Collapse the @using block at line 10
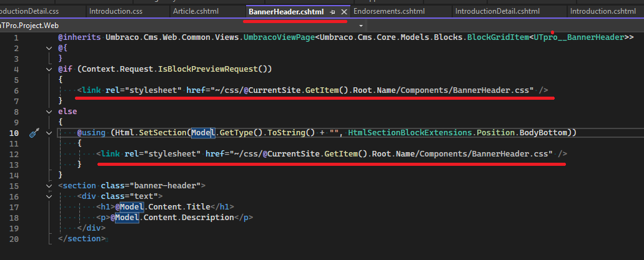The height and width of the screenshot is (260, 644). (49, 133)
